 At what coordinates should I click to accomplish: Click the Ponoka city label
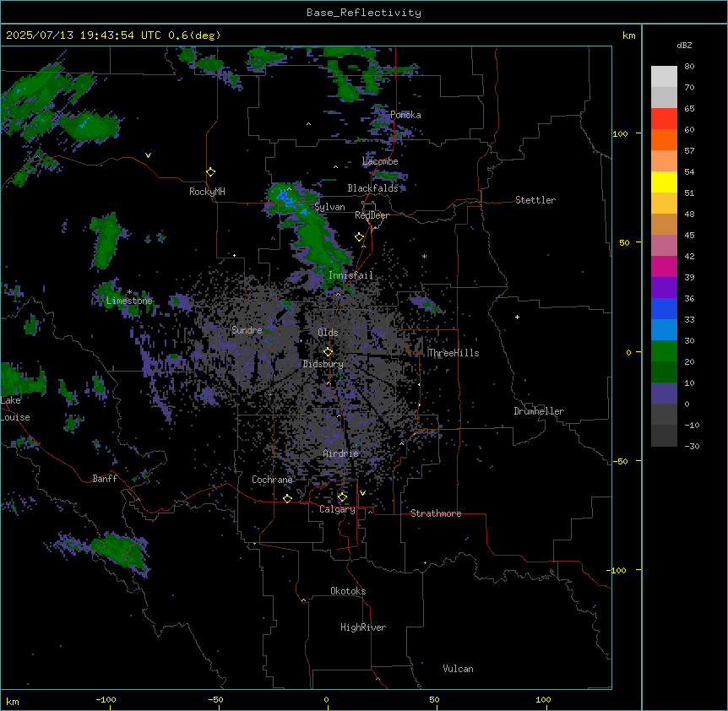point(405,115)
